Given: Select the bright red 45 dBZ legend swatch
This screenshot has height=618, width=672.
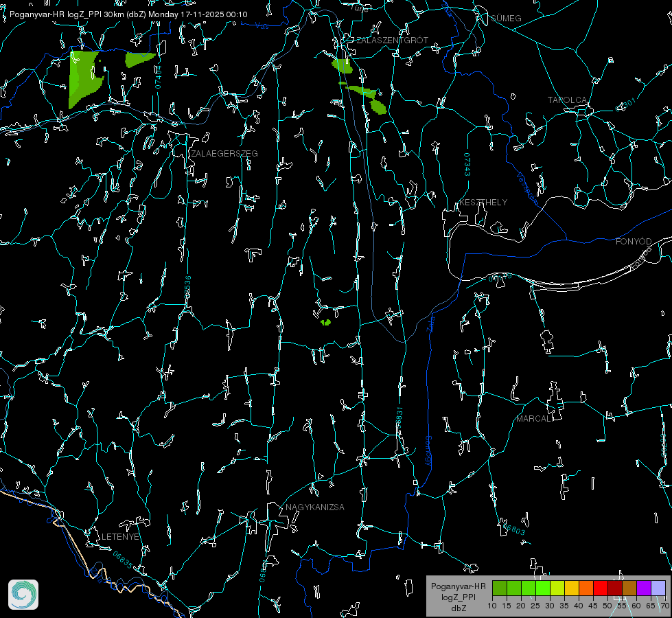Looking at the screenshot, I should [601, 588].
